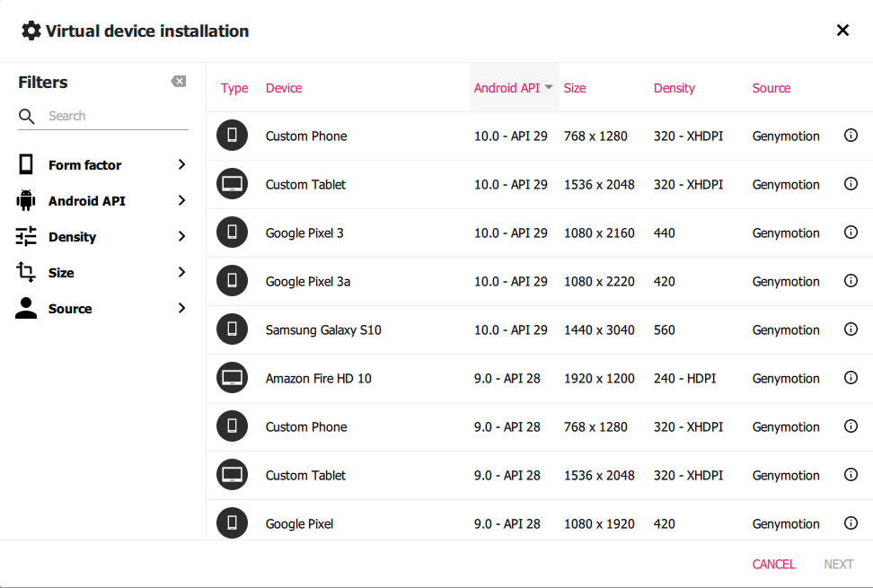Image resolution: width=873 pixels, height=588 pixels.
Task: Click the NEXT button
Action: pyautogui.click(x=838, y=564)
